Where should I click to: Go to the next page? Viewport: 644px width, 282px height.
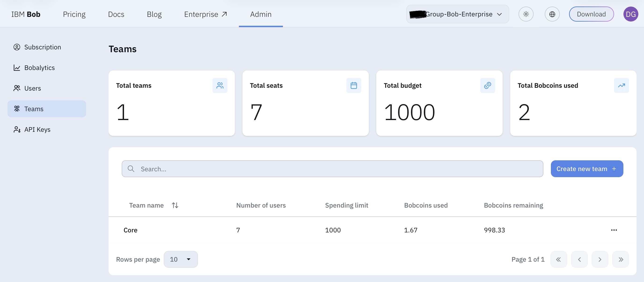pyautogui.click(x=600, y=259)
